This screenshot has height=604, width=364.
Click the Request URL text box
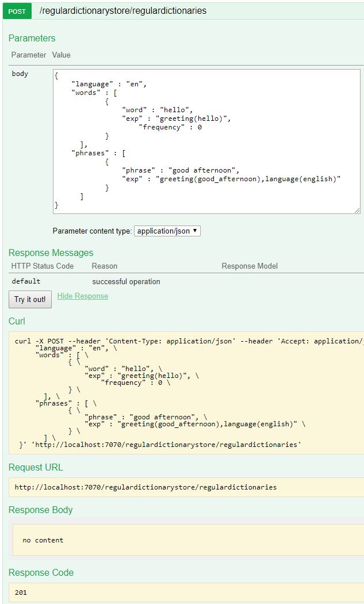coord(187,487)
